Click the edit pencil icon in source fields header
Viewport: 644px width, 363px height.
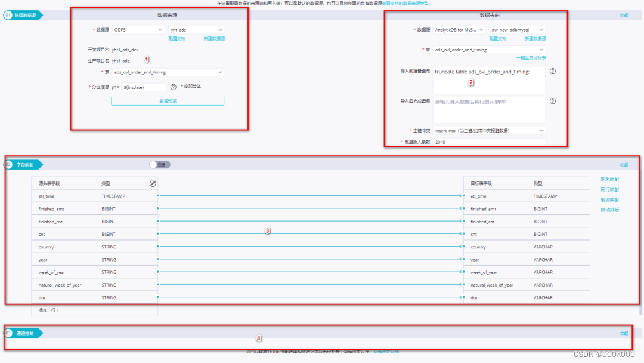click(153, 183)
